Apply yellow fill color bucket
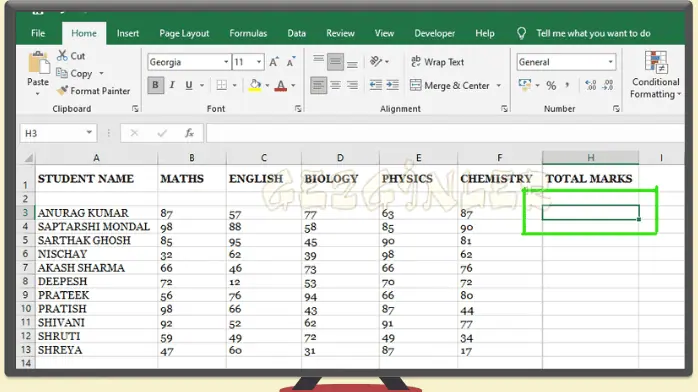The height and width of the screenshot is (392, 698). coord(255,85)
